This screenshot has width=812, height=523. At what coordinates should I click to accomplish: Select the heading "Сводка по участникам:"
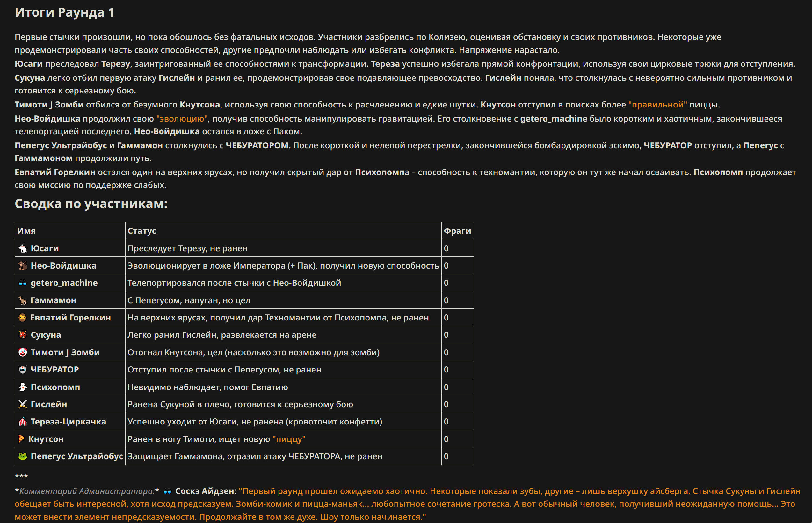[91, 203]
